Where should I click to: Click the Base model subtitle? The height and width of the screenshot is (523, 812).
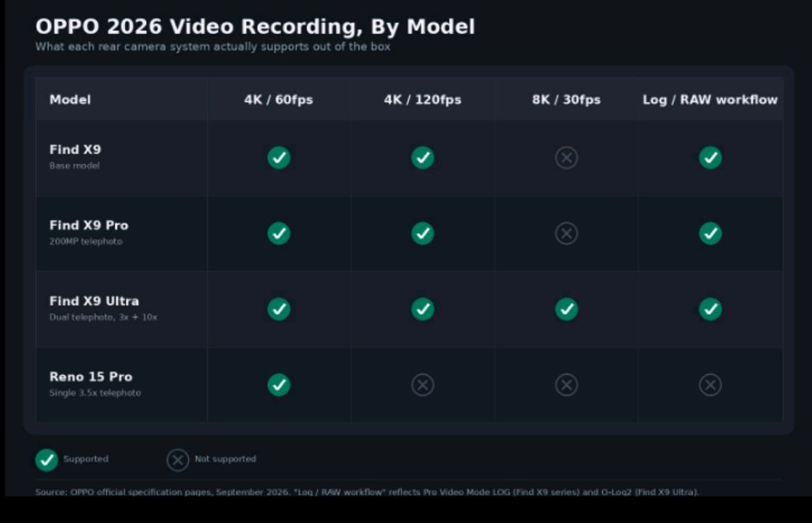[x=75, y=166]
